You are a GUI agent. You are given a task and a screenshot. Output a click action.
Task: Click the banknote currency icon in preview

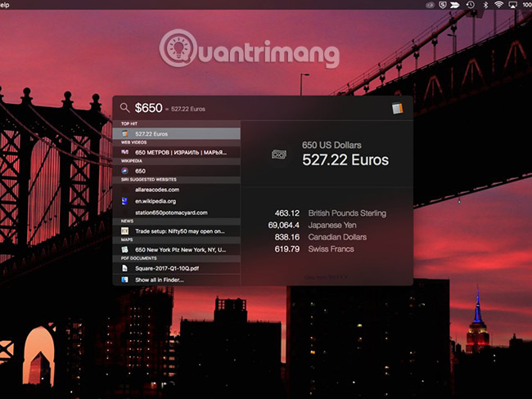pos(279,155)
